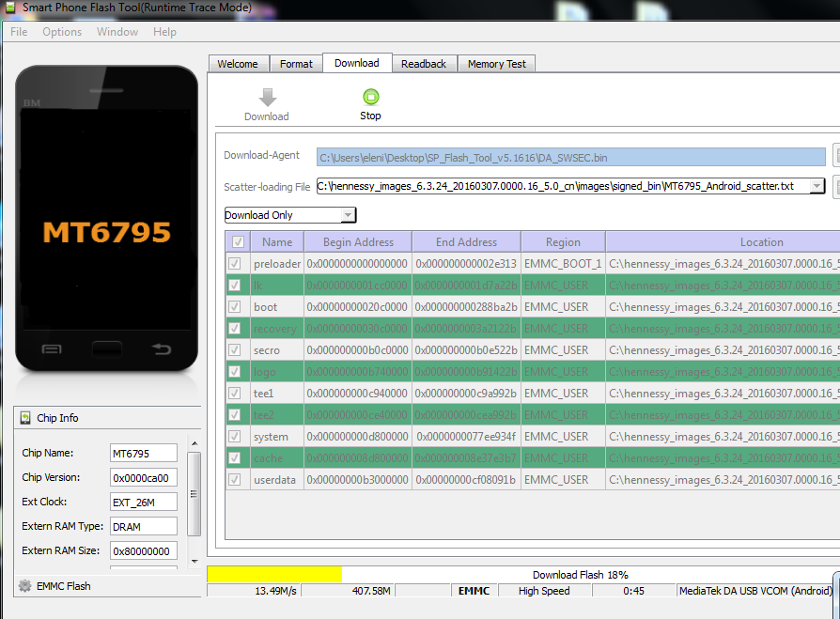Expand the Scatter-loading File dropdown

(x=817, y=186)
